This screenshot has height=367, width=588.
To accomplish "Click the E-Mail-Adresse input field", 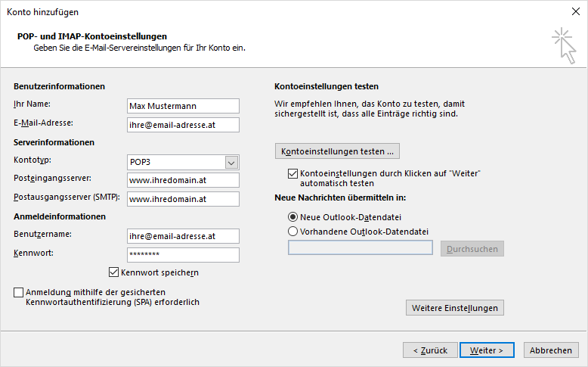I will tap(183, 125).
